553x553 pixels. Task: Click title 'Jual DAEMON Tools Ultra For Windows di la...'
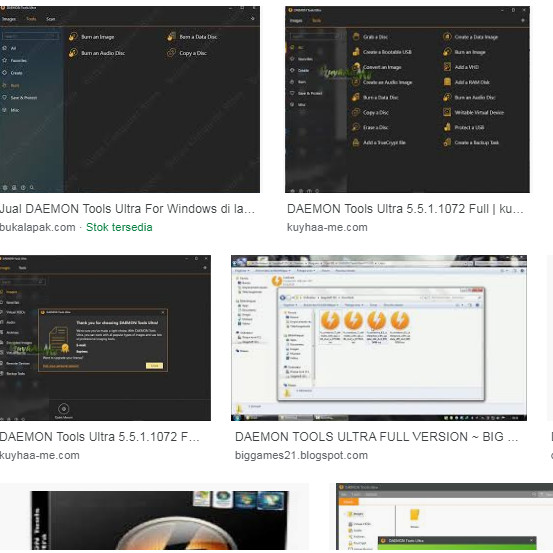click(127, 209)
